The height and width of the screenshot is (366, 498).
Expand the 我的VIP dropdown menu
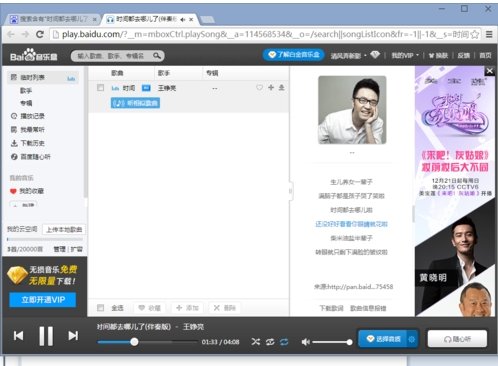405,55
